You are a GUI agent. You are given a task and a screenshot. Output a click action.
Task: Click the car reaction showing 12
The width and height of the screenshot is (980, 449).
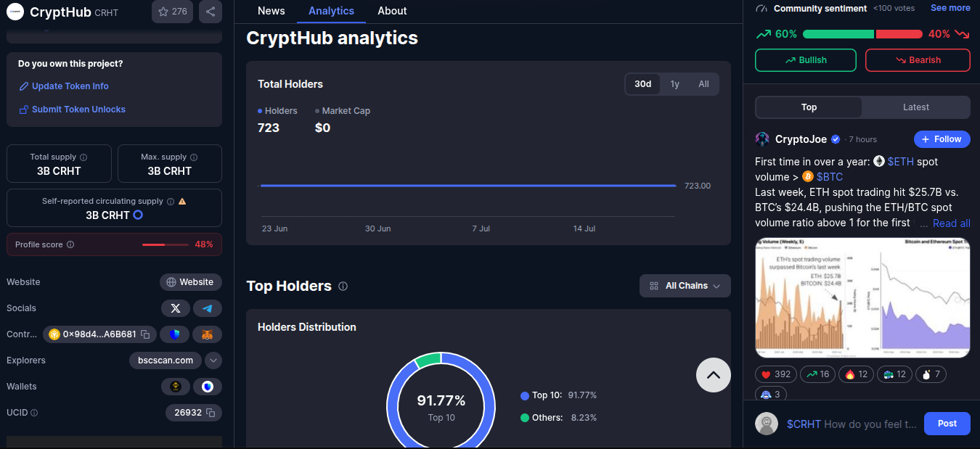895,374
